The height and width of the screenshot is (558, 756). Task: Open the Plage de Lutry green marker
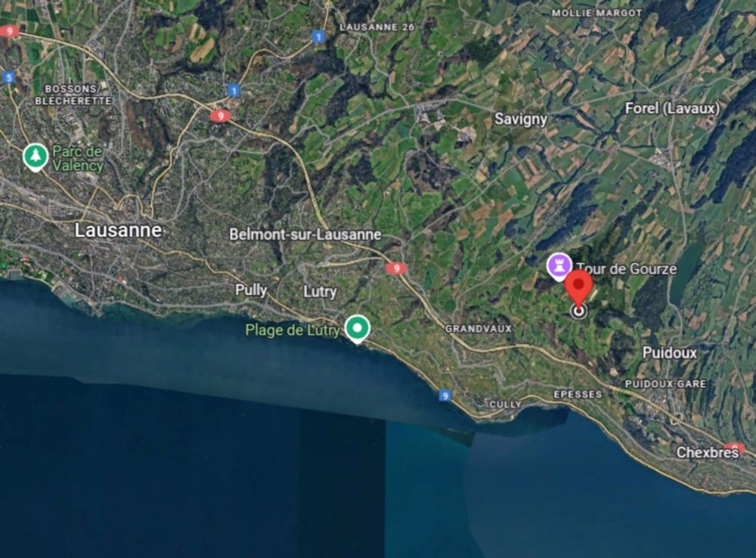click(358, 328)
